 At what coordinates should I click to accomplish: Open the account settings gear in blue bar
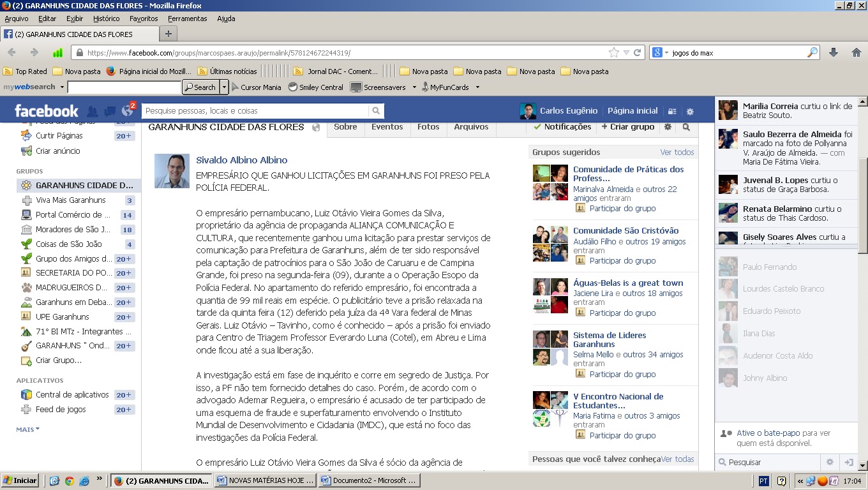[x=690, y=111]
